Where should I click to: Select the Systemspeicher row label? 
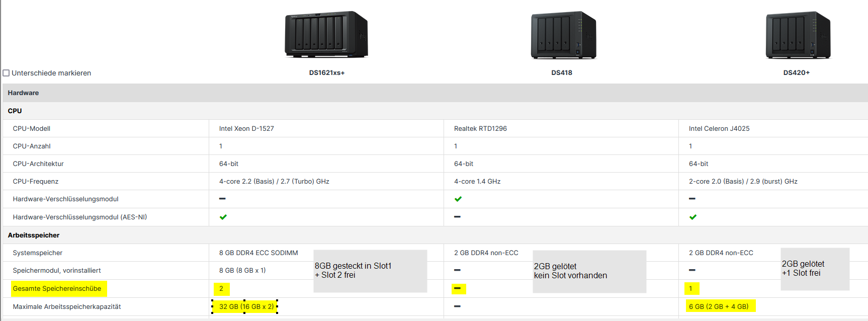pyautogui.click(x=38, y=253)
